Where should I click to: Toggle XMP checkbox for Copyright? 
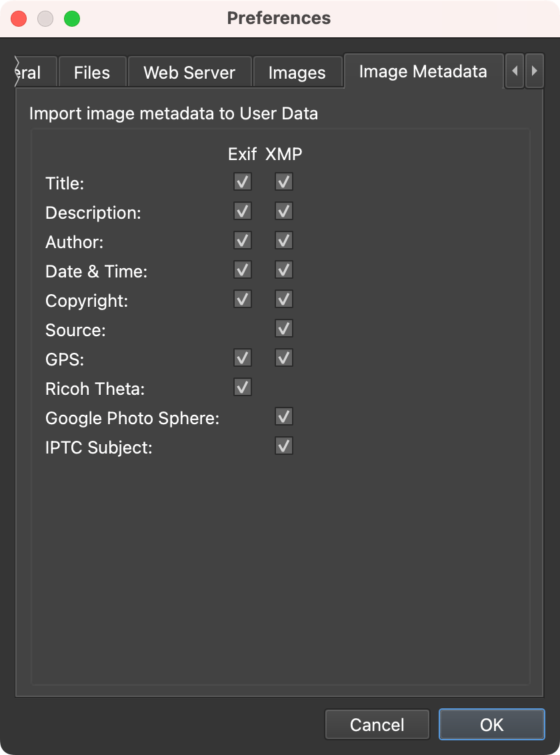[284, 299]
